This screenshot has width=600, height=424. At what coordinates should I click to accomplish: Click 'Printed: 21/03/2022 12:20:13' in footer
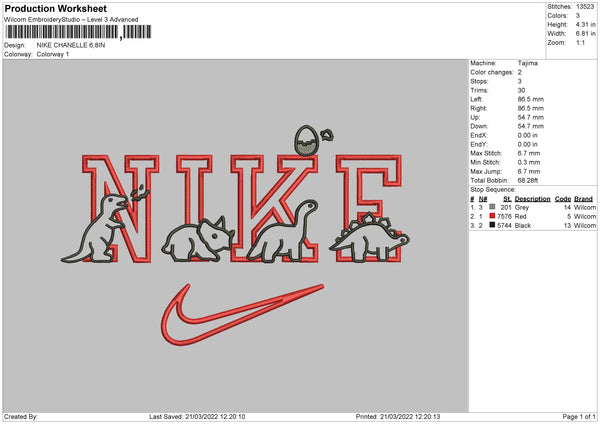point(398,417)
